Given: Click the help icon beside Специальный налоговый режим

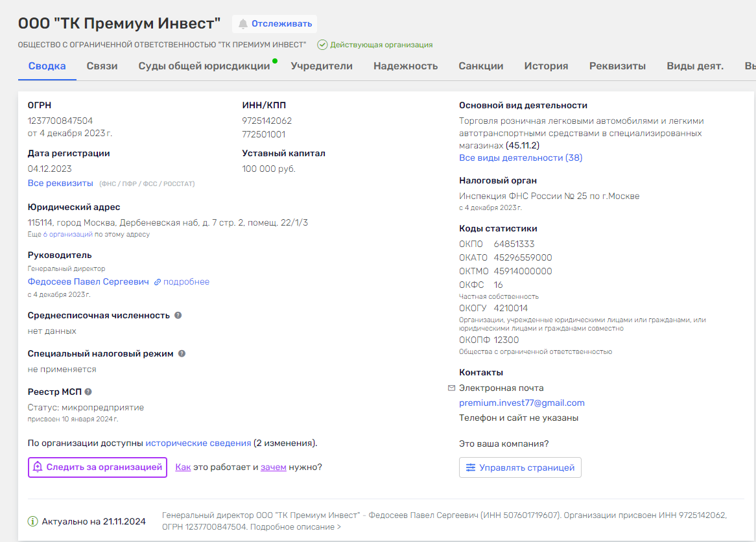Looking at the screenshot, I should [x=182, y=353].
